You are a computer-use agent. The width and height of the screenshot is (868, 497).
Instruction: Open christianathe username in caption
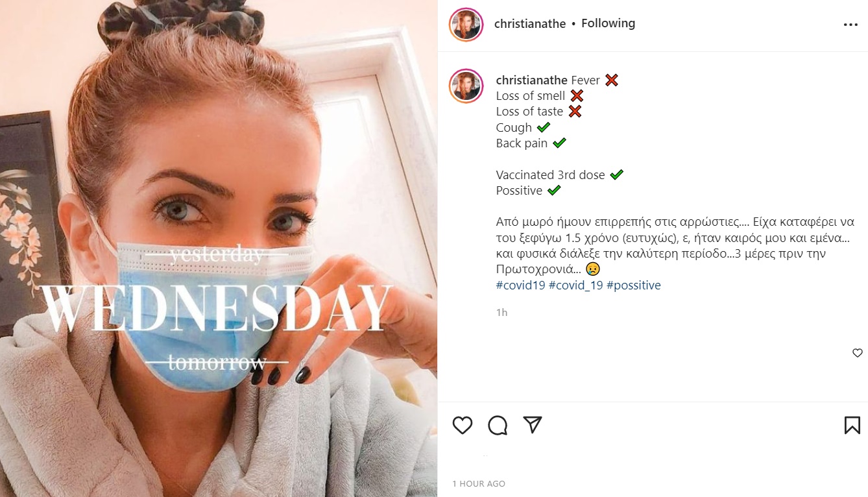tap(532, 80)
